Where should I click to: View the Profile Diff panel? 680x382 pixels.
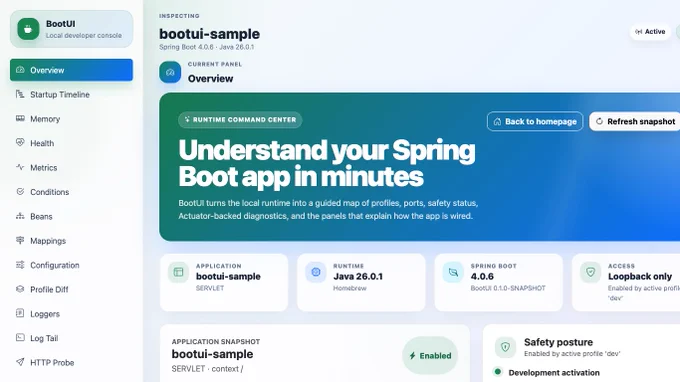point(72,289)
